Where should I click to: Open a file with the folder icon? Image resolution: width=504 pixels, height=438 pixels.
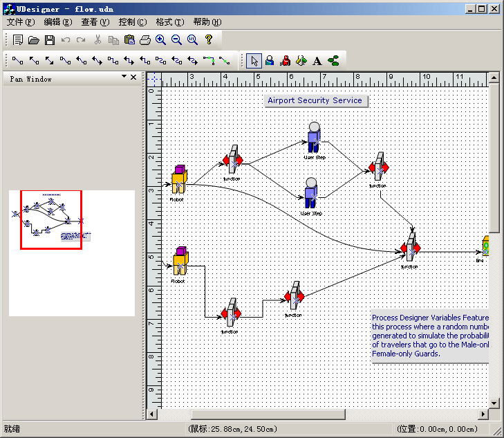tap(34, 40)
